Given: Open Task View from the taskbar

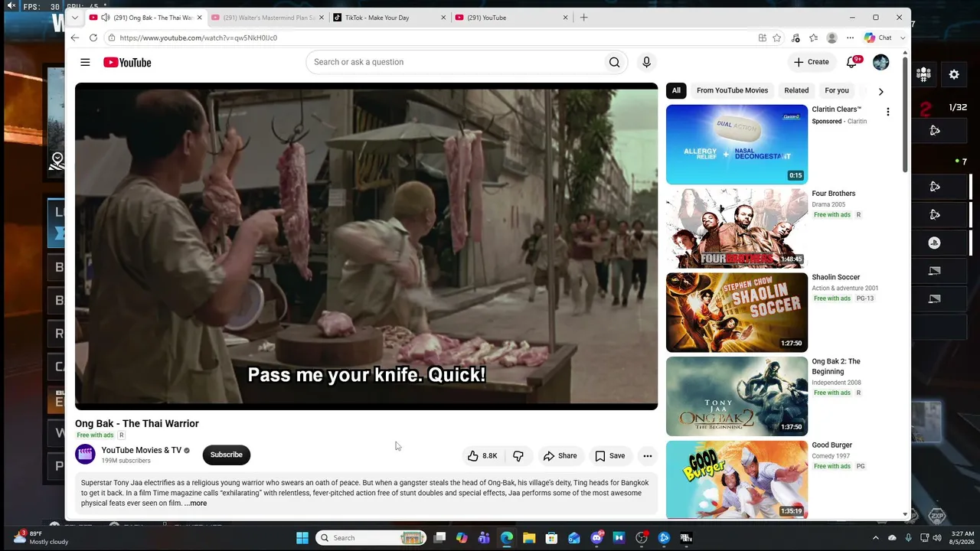Looking at the screenshot, I should [x=439, y=538].
